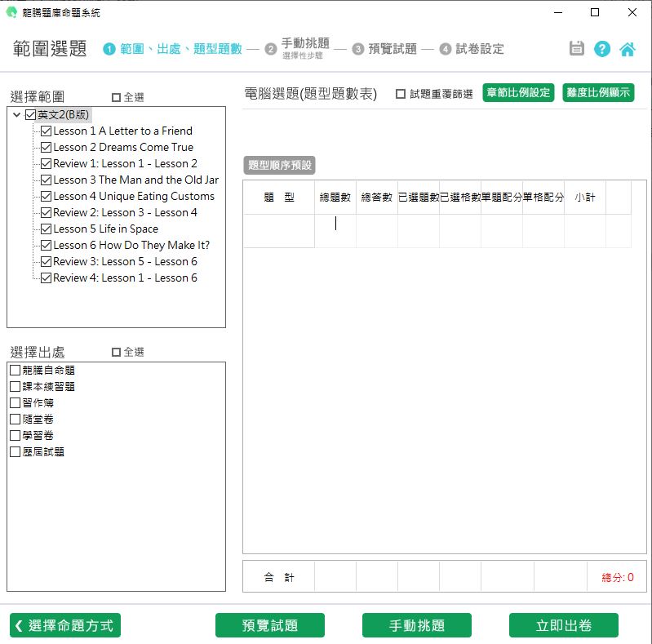Check 全選 for 選擇範圍
Screen dimensions: 652x644
[x=116, y=97]
